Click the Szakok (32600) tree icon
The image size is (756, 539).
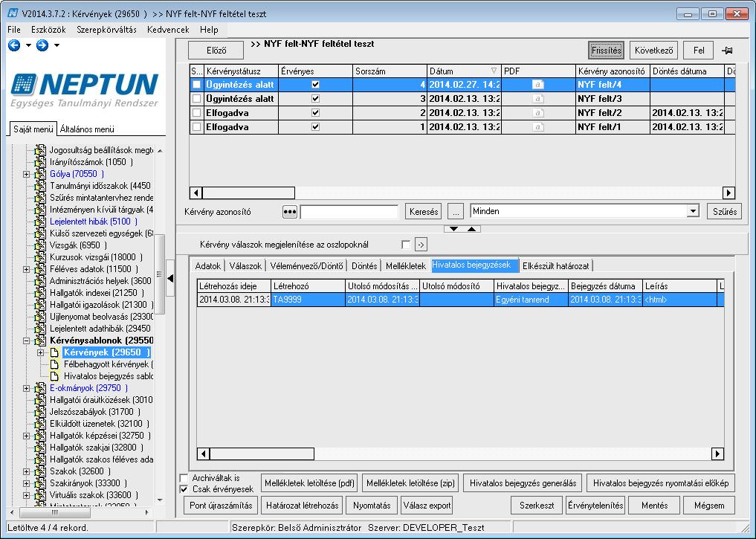click(x=40, y=471)
